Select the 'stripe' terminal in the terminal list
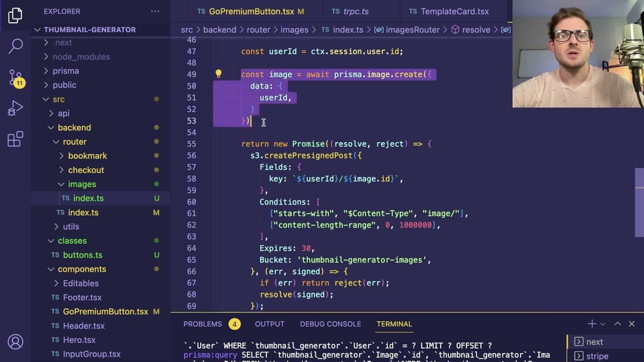 coord(605,356)
